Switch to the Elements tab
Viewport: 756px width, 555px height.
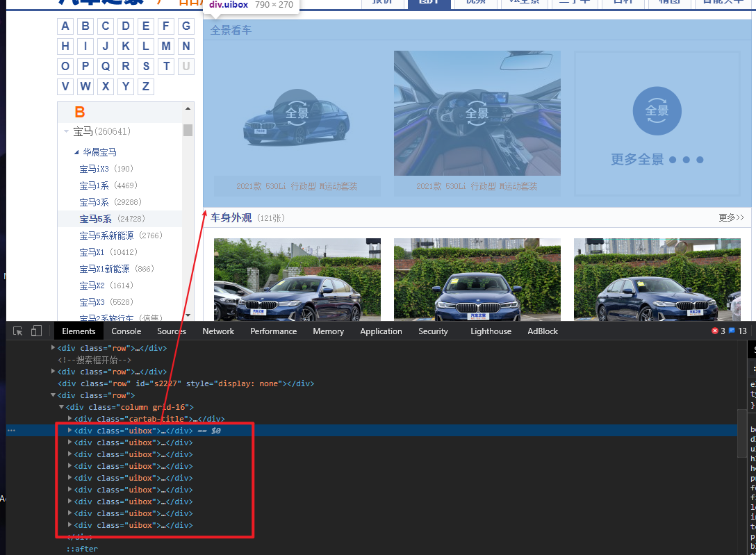[79, 331]
